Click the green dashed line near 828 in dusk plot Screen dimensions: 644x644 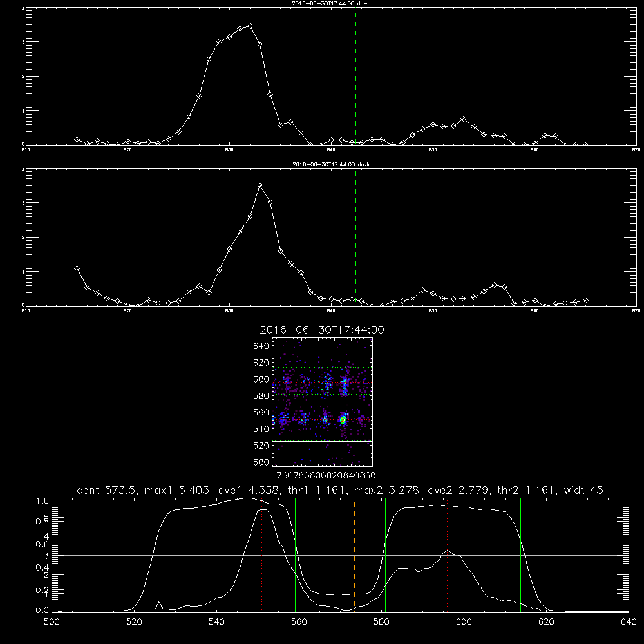[x=205, y=238]
